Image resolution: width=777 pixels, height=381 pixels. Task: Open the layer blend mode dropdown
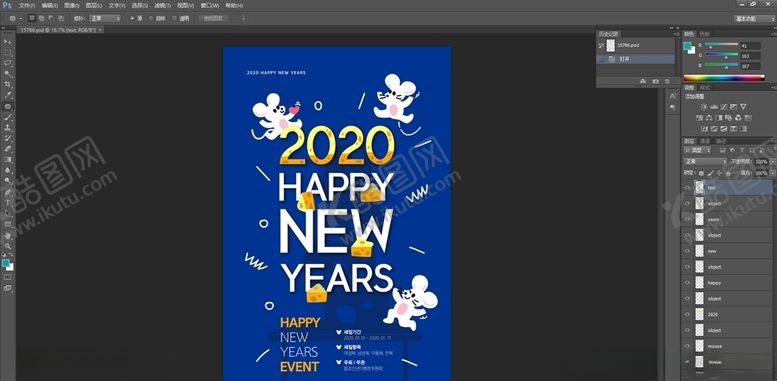coord(705,162)
